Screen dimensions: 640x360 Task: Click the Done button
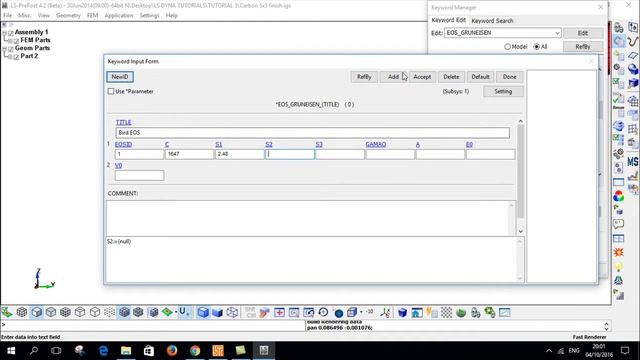pos(509,77)
